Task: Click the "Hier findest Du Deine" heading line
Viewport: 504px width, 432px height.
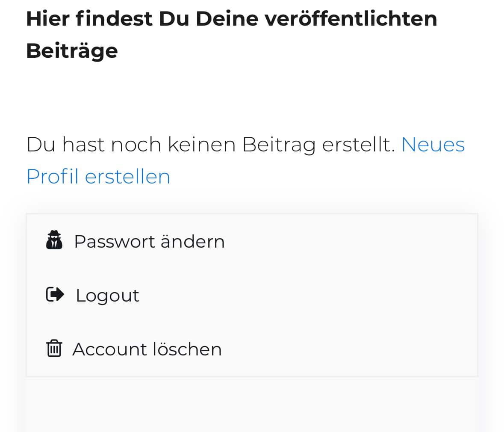Action: pyautogui.click(x=142, y=19)
